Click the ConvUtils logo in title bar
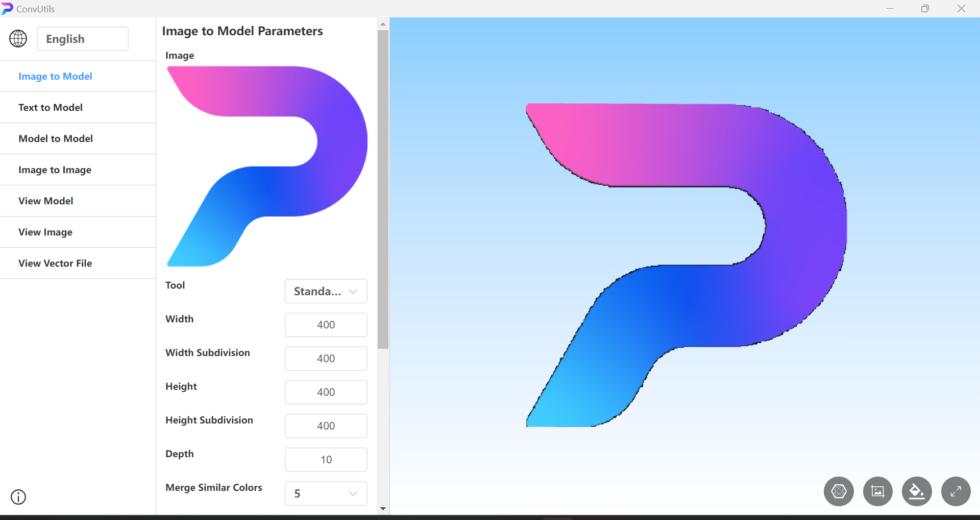This screenshot has height=520, width=980. pos(7,9)
